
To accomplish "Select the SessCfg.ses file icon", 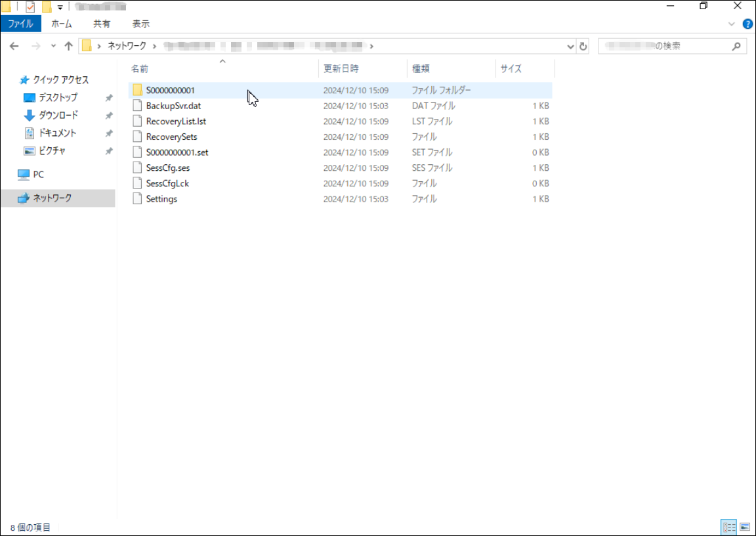I will point(137,167).
